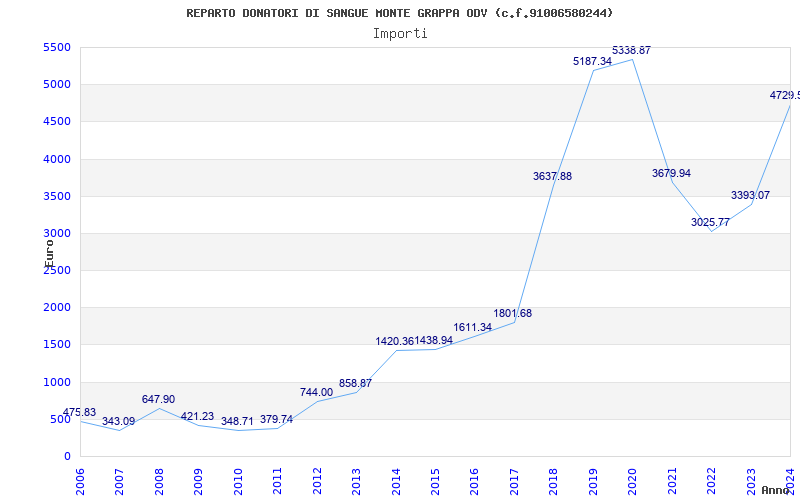Click x-axis year 2009
Screen dimensions: 800x500
point(199,481)
